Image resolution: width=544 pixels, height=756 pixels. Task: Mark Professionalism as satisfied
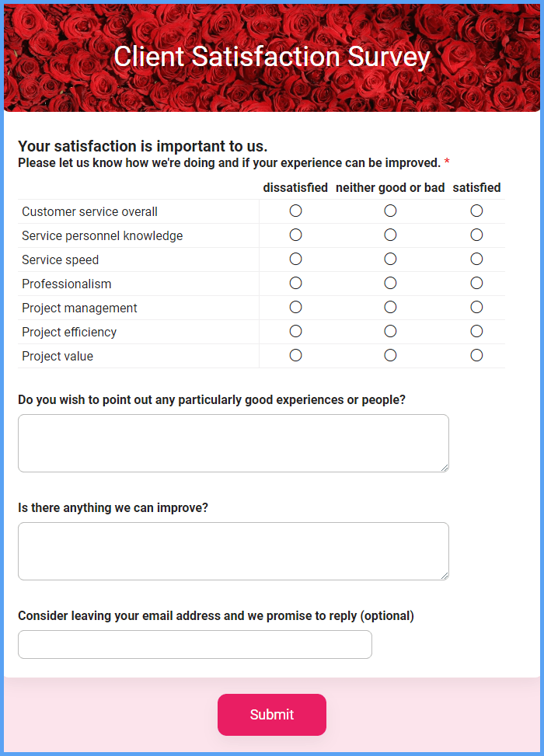pyautogui.click(x=476, y=283)
